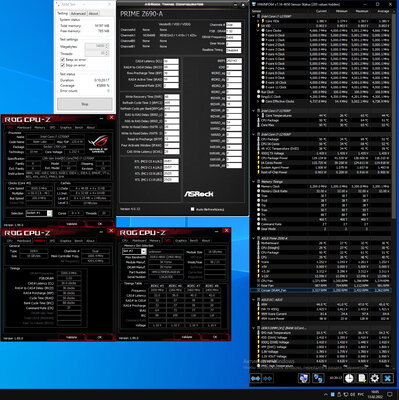Click the CAS# Latency (tCL) input field
Viewport: 399px width, 400px height.
coord(171,61)
